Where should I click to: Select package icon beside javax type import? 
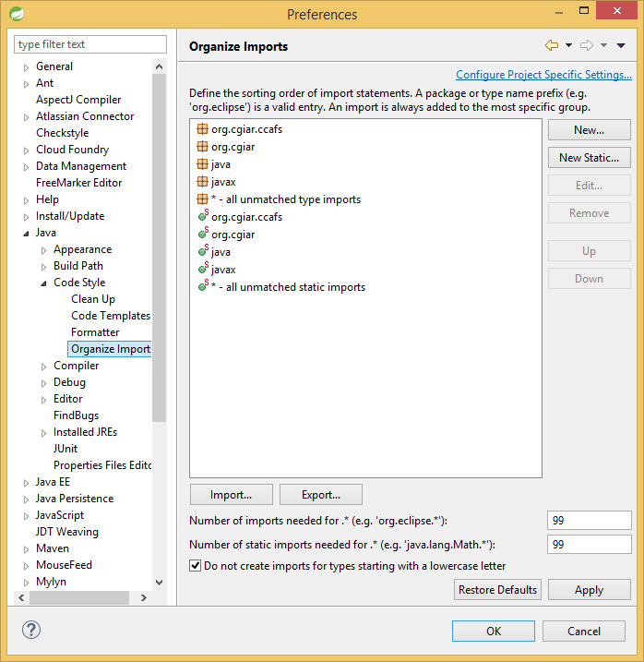(x=203, y=182)
